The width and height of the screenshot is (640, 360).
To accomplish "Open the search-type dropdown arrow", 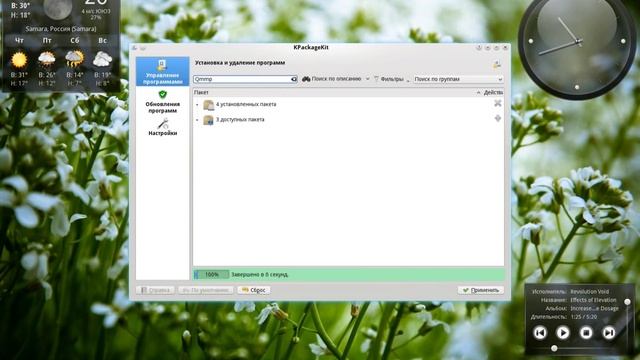I will click(367, 79).
